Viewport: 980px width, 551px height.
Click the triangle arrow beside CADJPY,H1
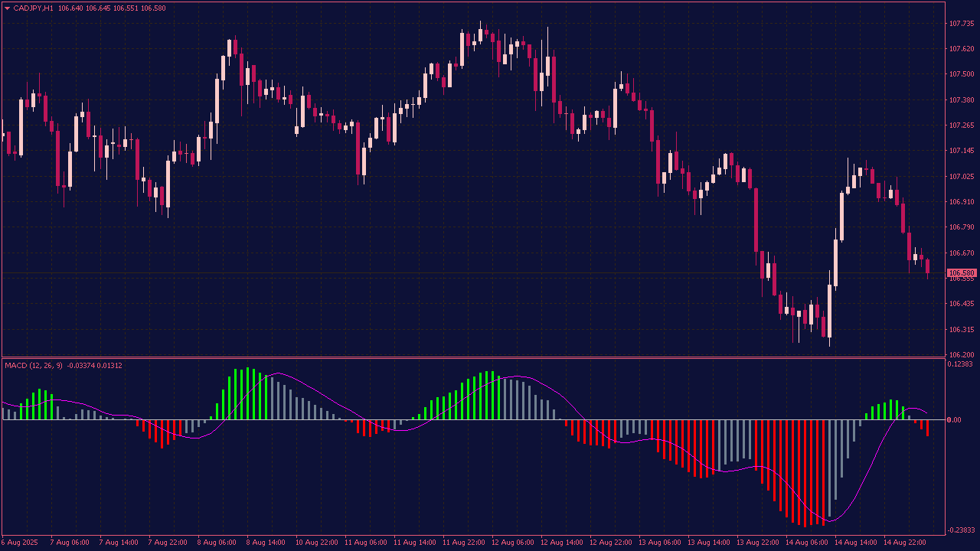coord(8,8)
